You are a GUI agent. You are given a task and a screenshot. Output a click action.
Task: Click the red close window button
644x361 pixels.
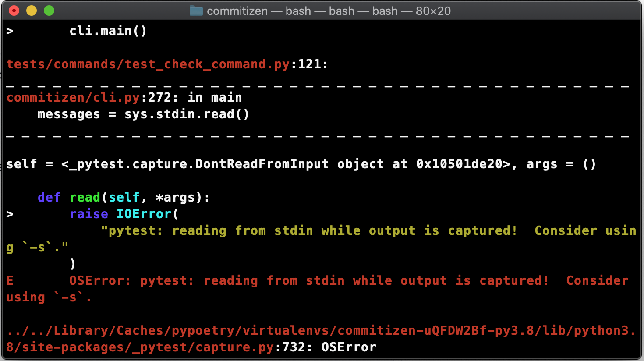(14, 11)
